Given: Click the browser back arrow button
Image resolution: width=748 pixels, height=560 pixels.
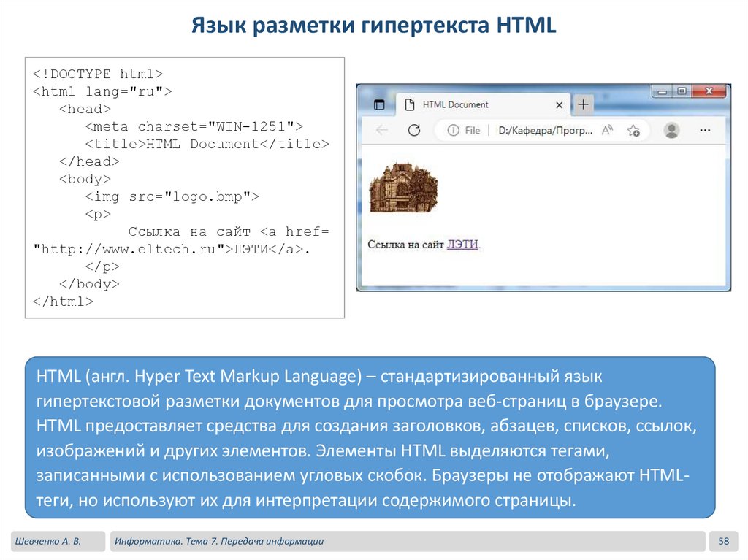Looking at the screenshot, I should point(381,130).
